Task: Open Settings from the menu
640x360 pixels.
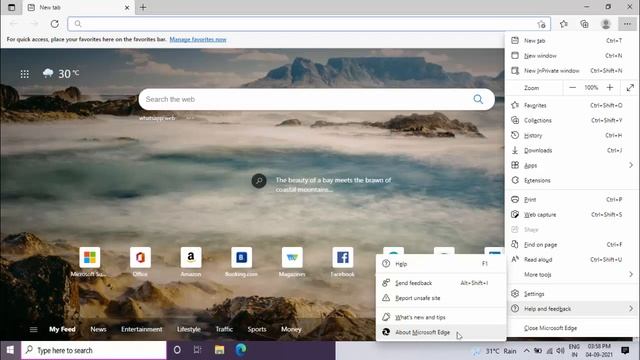Action: 572,294
